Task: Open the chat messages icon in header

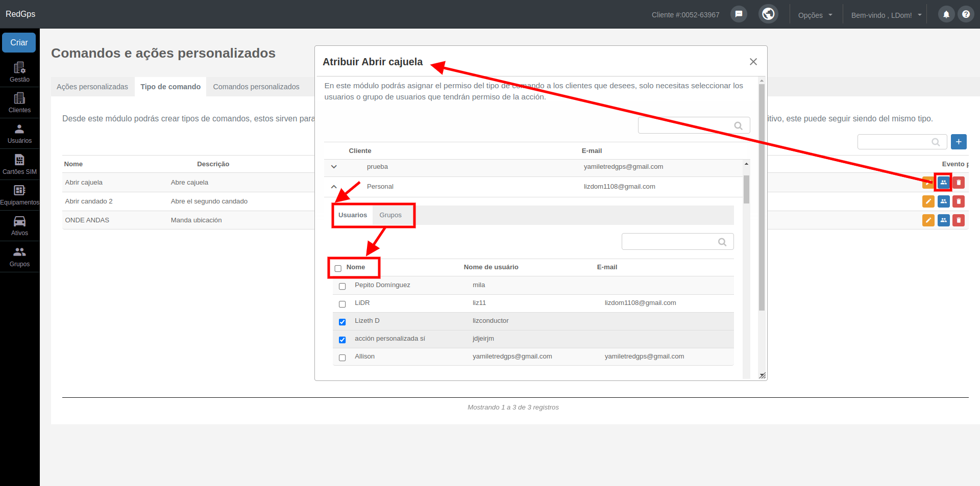Action: (x=739, y=14)
